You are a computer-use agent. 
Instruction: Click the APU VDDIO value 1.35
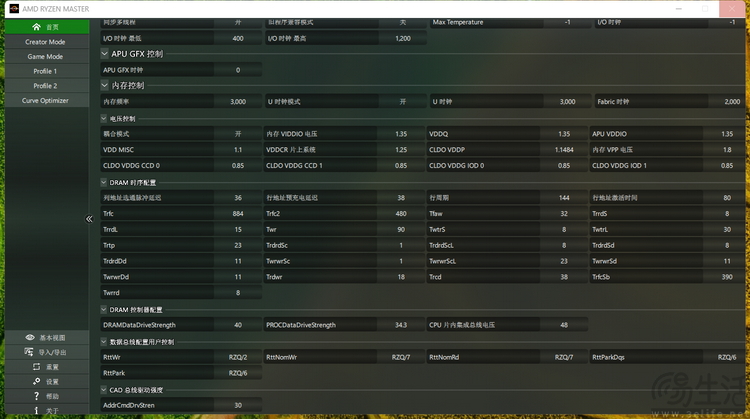coord(727,134)
